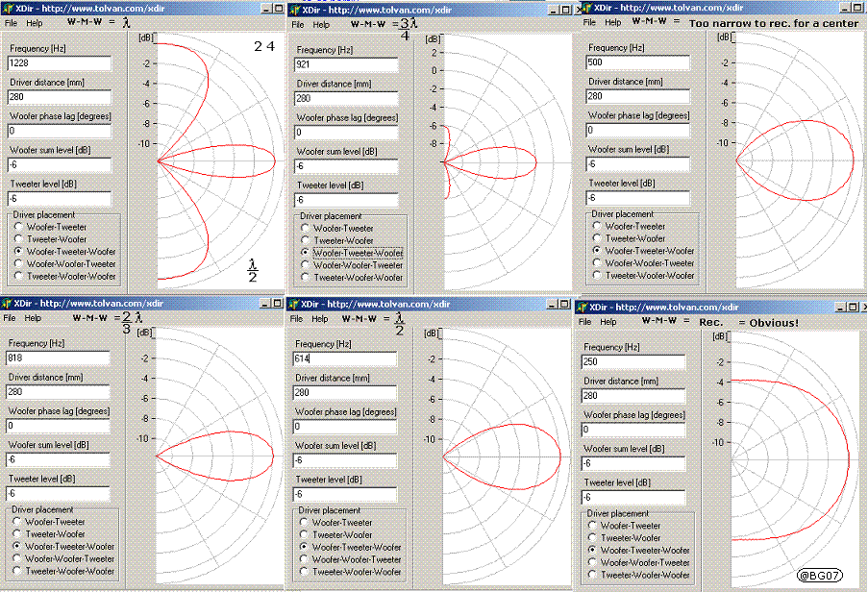Screen dimensions: 868x592
Task: Open File menu in the 614 Hz window
Action: tap(296, 319)
